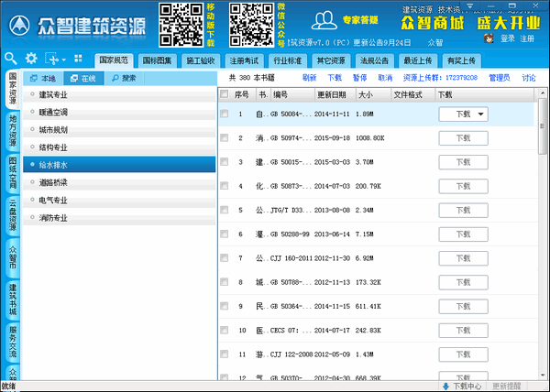
Task: Open the settings gear icon
Action: (31, 58)
